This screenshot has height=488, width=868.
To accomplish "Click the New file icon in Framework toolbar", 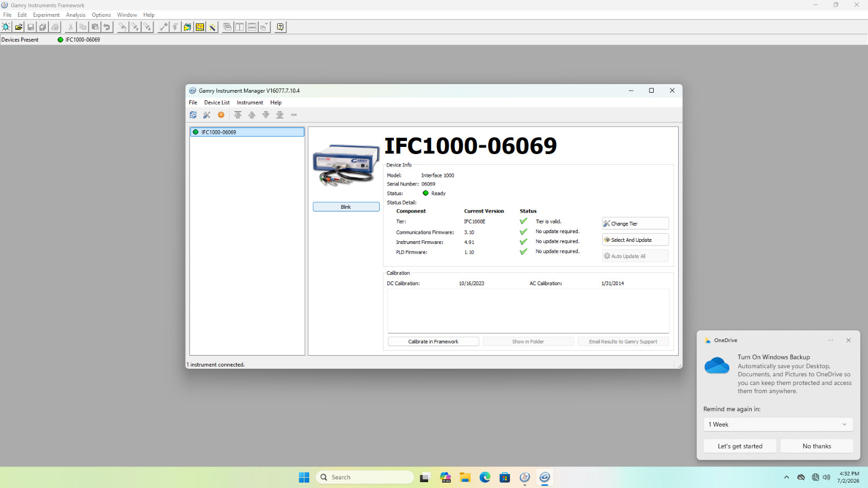I will (7, 27).
